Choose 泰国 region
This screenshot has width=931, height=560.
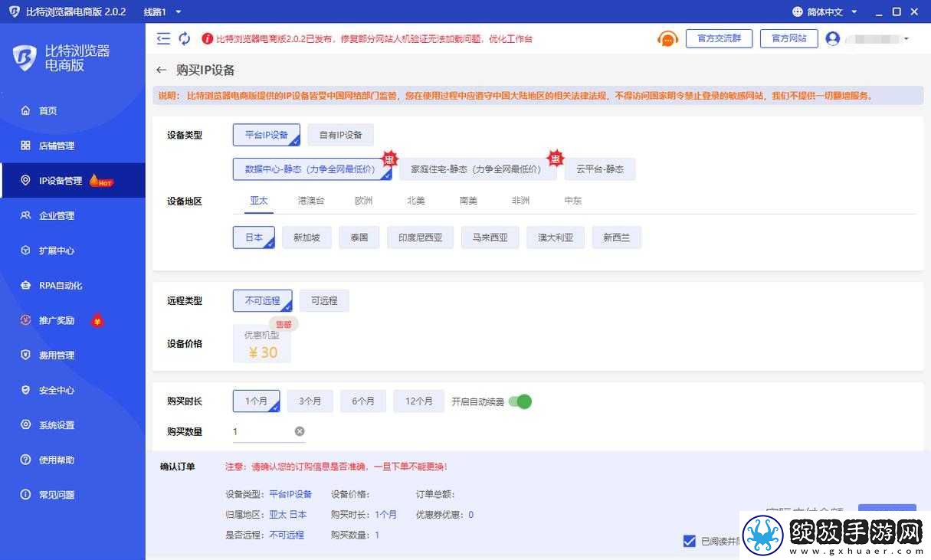tap(359, 237)
